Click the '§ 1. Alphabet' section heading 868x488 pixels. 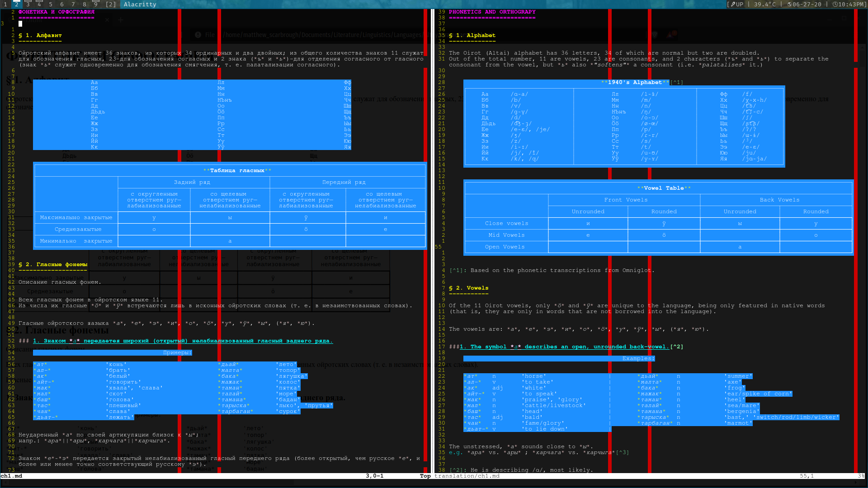click(472, 35)
